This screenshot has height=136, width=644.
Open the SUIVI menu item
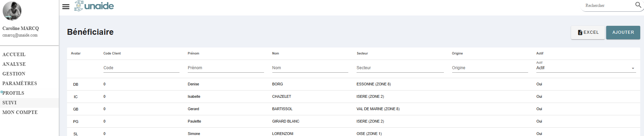click(9, 103)
